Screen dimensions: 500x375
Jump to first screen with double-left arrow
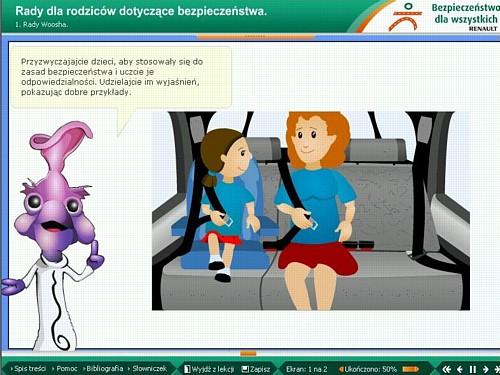coord(447,369)
